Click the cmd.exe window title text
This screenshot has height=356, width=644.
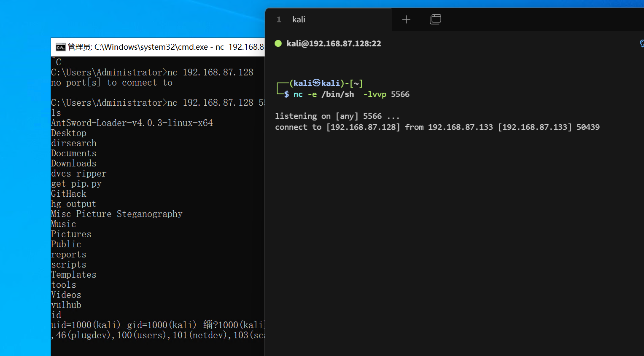pos(166,47)
